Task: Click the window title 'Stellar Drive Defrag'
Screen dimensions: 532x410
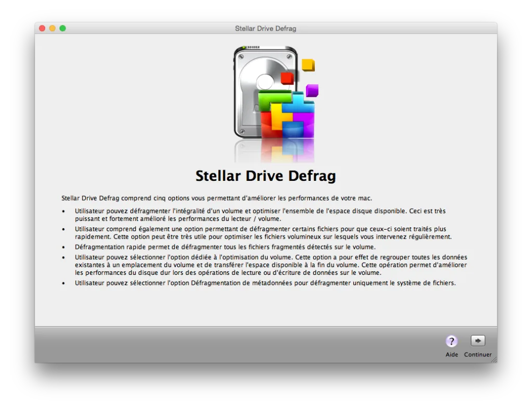Action: (x=265, y=29)
